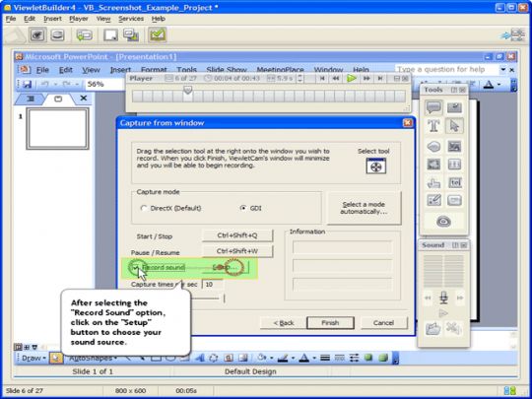Screen dimensions: 532x399
Task: Toggle the Record sound checkbox
Action: point(135,267)
